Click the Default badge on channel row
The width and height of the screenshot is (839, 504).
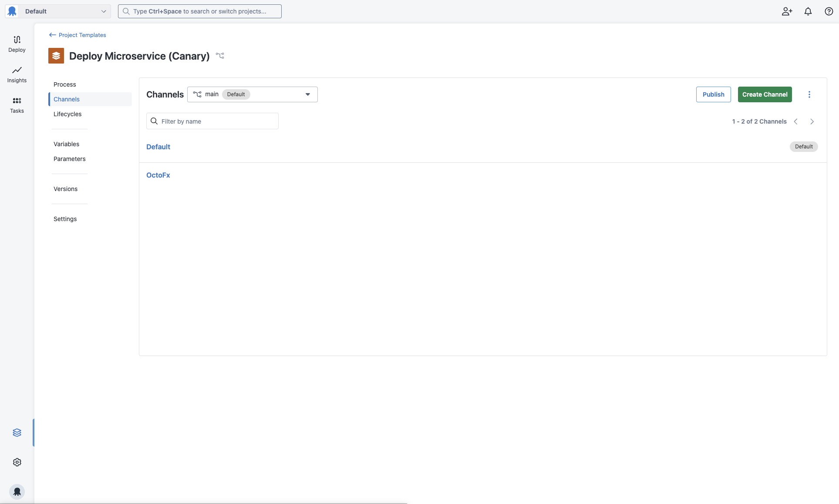tap(804, 147)
